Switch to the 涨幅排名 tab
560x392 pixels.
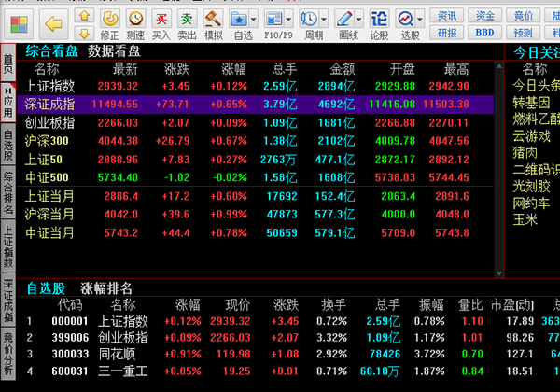106,287
